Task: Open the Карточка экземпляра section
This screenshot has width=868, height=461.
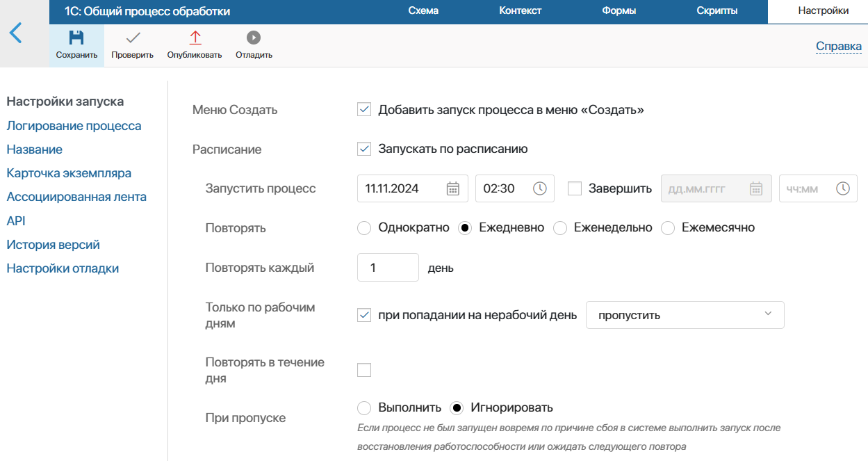Action: pos(69,173)
